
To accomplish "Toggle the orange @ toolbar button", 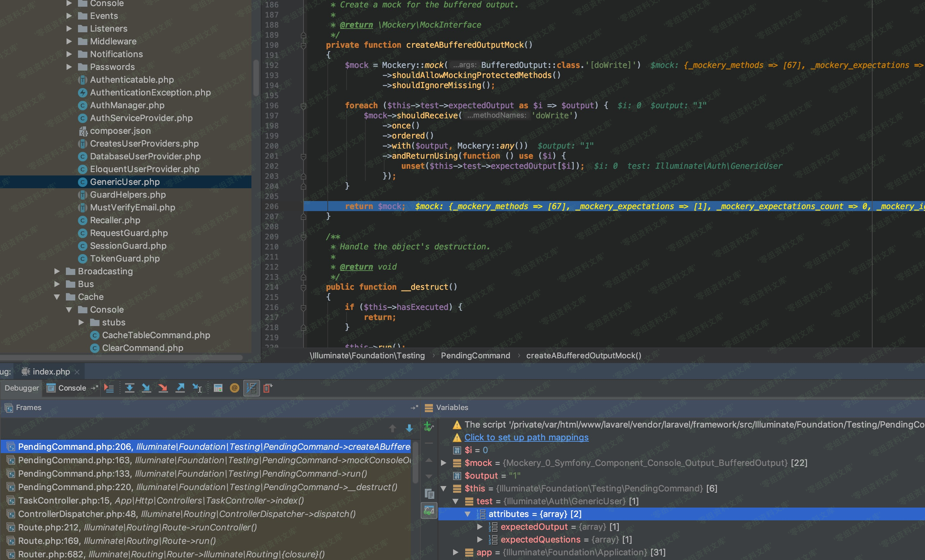I will [235, 388].
